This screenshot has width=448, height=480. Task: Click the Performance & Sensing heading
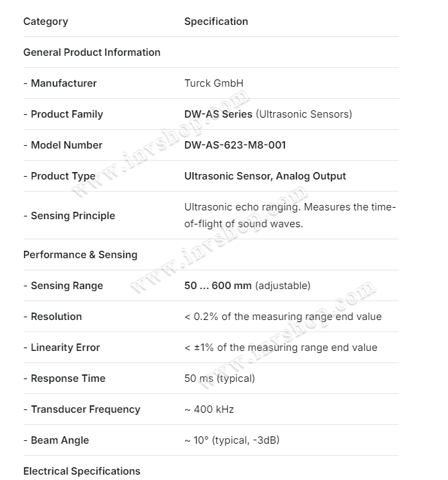81,255
